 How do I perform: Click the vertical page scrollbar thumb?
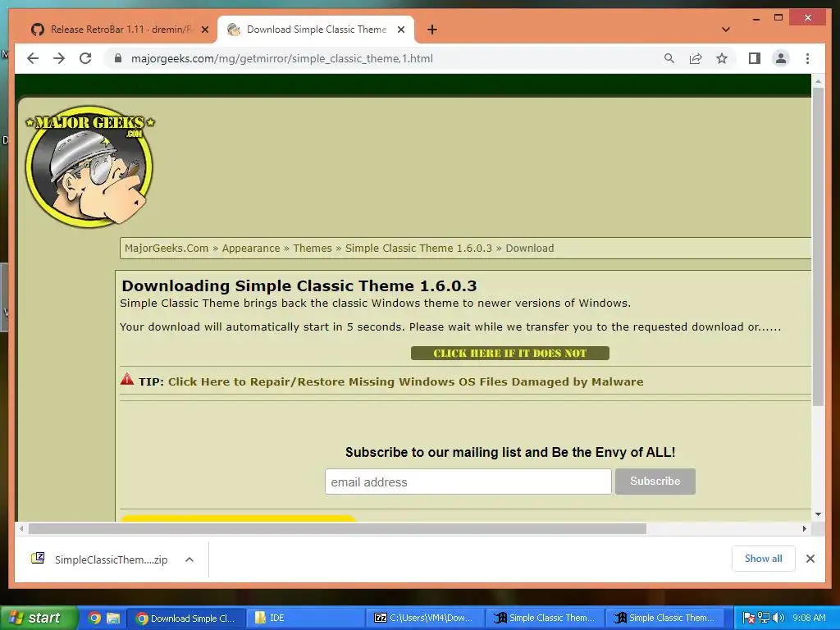tap(818, 246)
